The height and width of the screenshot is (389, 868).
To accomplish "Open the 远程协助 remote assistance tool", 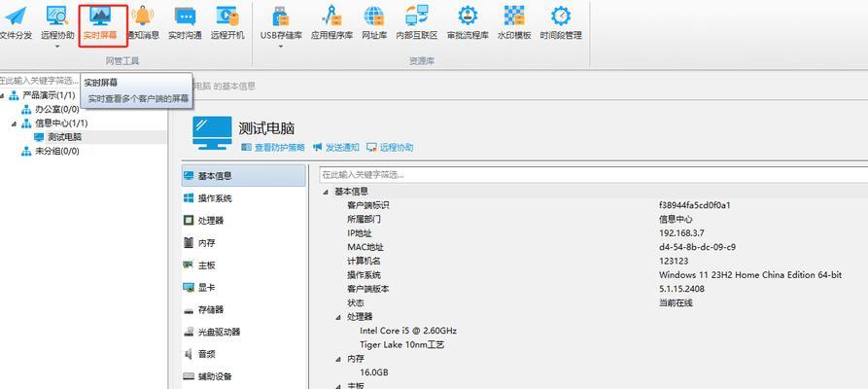I will tap(57, 22).
